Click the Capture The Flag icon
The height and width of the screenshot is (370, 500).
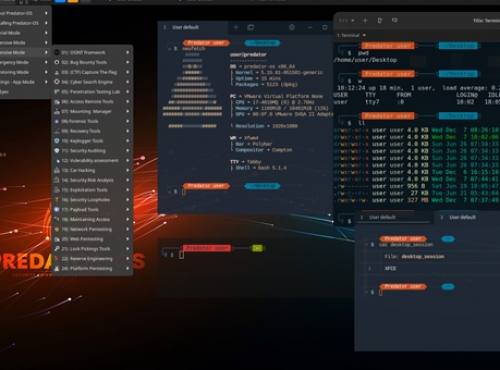57,72
